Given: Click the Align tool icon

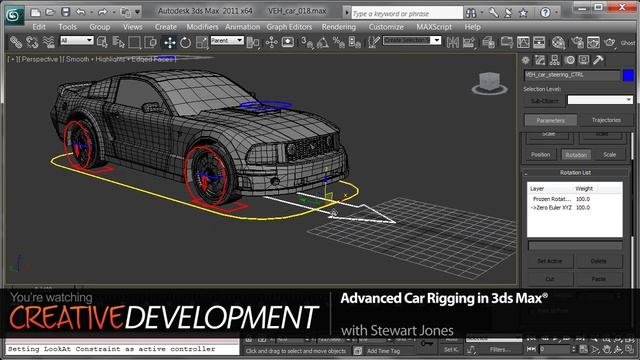Looking at the screenshot, I should [x=469, y=42].
